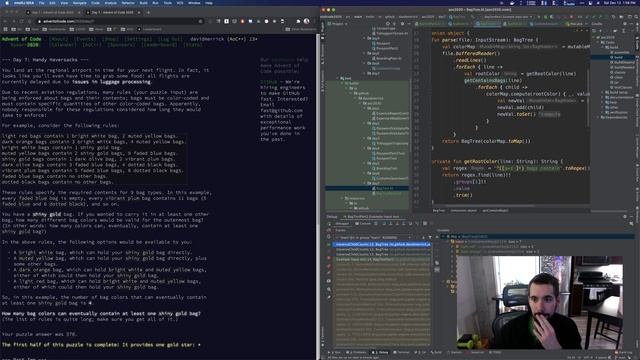This screenshot has width=640, height=360.
Task: Collapse the Tasks node in Gradle panel
Action: tap(598, 42)
